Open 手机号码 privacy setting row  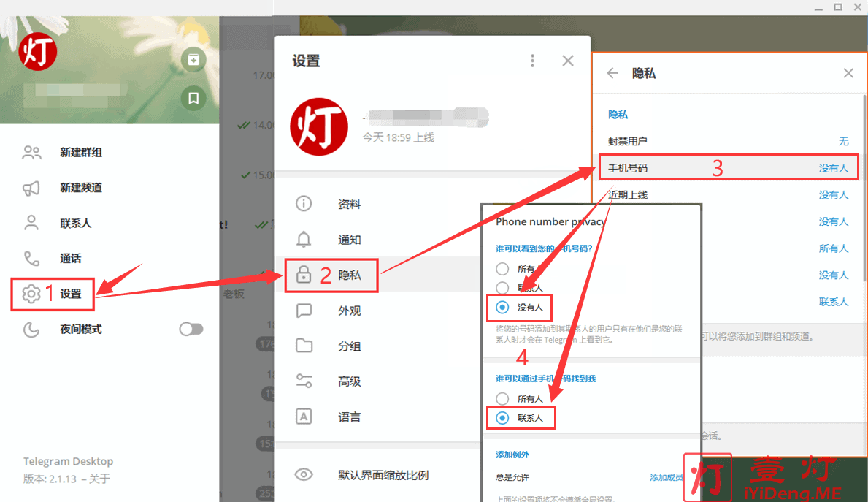726,168
